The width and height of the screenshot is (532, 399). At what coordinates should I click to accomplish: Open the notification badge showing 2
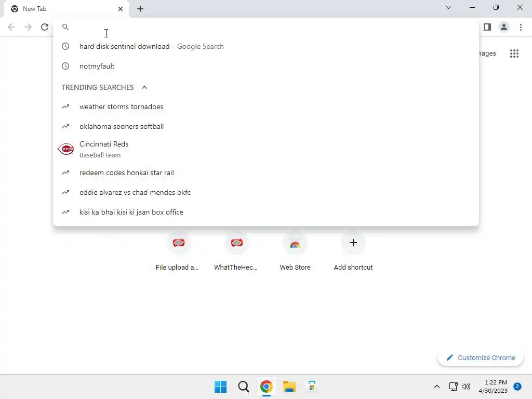pyautogui.click(x=517, y=387)
